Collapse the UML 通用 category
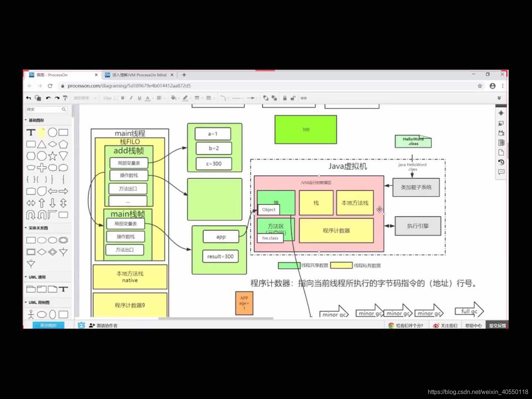This screenshot has width=532, height=399. (35, 277)
